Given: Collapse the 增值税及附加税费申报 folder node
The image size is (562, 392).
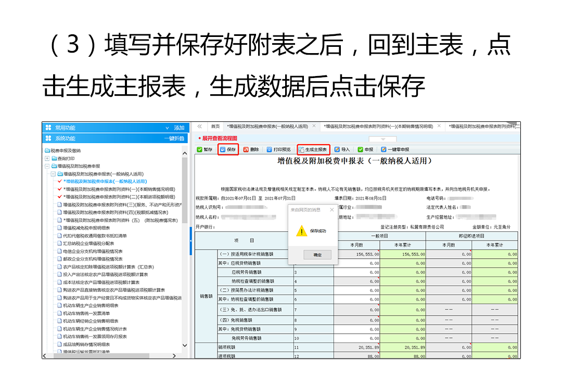Looking at the screenshot, I should 47,167.
